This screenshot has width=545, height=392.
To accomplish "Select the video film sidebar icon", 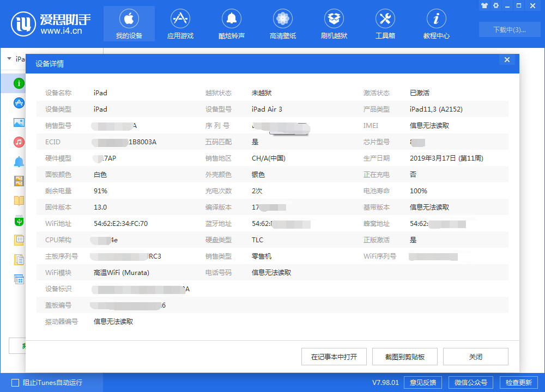I will click(x=19, y=181).
